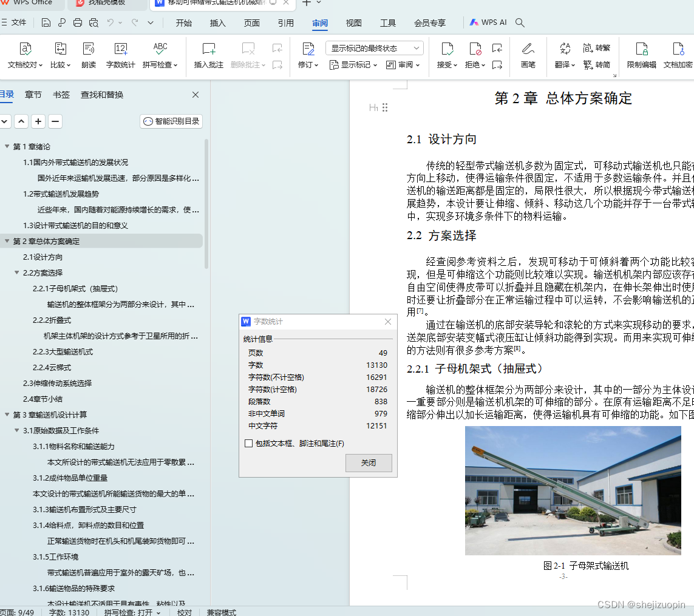Click the plus expand-level button in outline pane
The height and width of the screenshot is (616, 694).
38,121
